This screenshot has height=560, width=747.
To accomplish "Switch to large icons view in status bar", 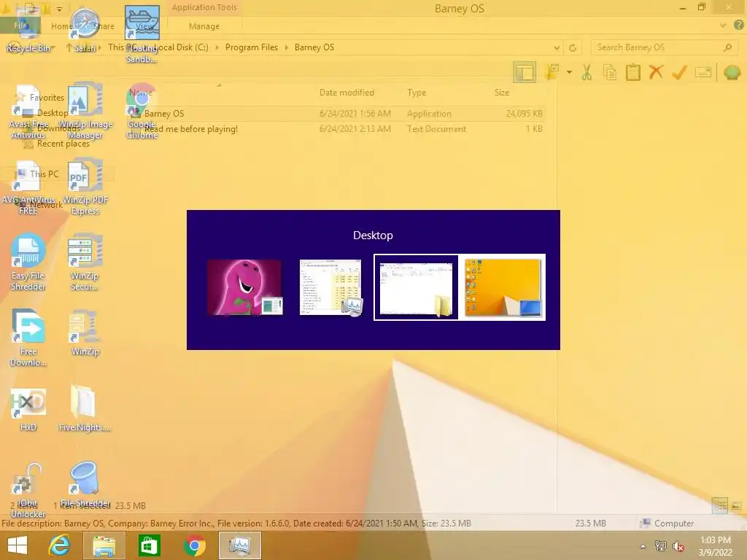I will tap(735, 505).
